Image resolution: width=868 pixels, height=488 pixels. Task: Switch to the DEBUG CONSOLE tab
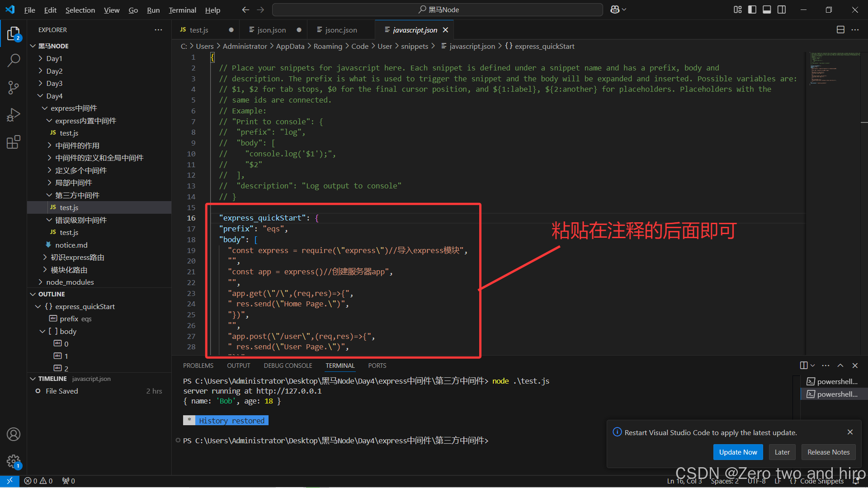(288, 366)
